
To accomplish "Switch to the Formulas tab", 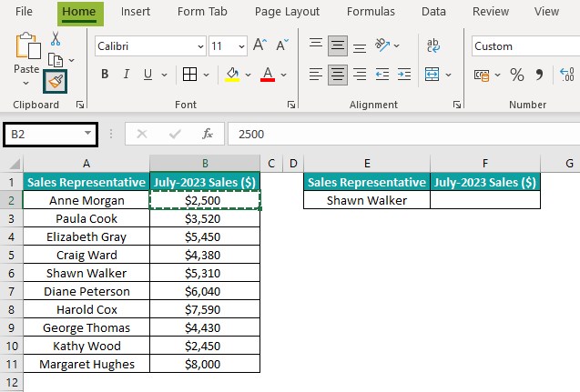I will pyautogui.click(x=371, y=12).
